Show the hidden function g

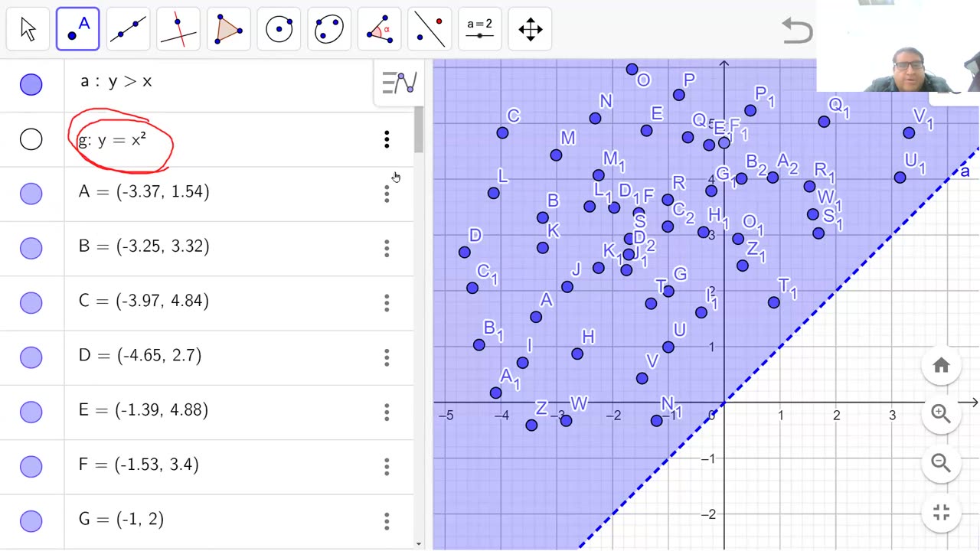pyautogui.click(x=31, y=139)
